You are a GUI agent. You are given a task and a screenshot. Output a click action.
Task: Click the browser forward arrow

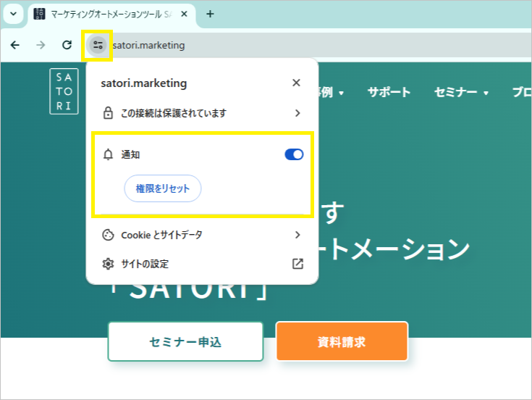point(41,45)
